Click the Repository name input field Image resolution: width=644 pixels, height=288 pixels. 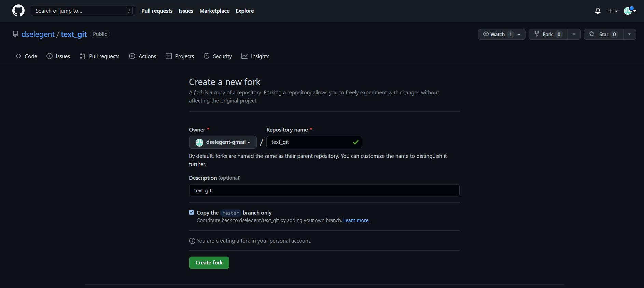(x=314, y=142)
